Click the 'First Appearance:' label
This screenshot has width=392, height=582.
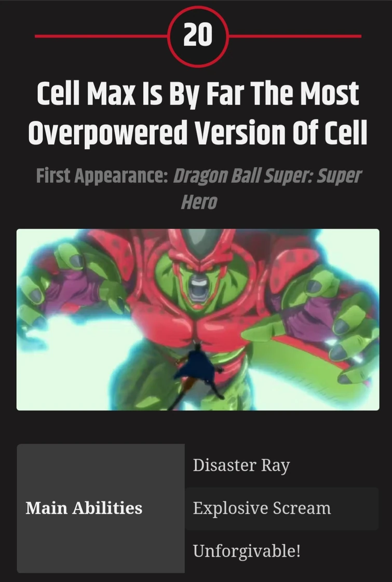(x=102, y=175)
